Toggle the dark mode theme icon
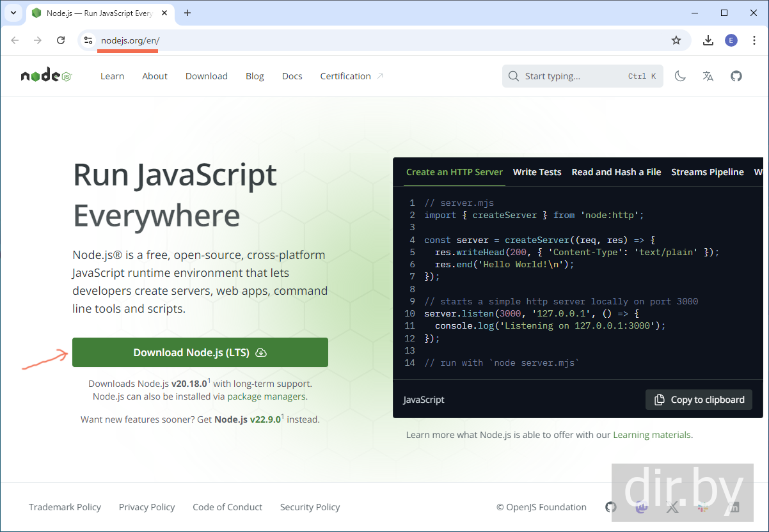 (x=680, y=76)
